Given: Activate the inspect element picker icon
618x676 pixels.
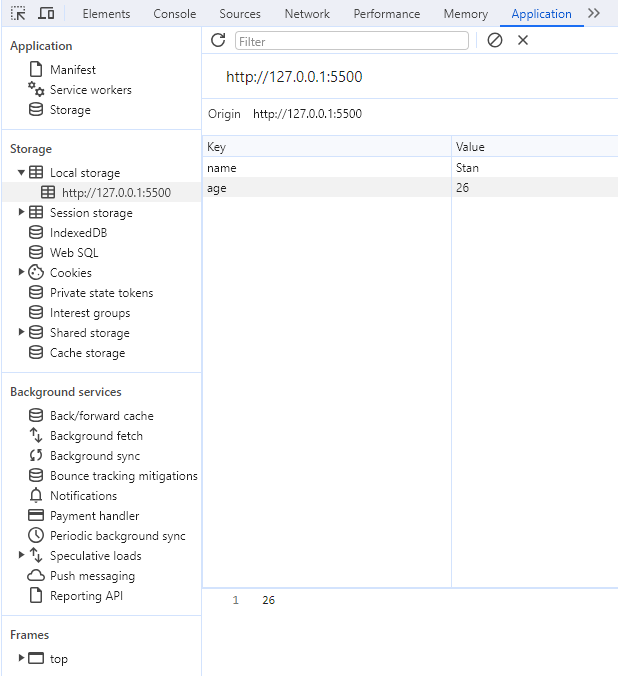Looking at the screenshot, I should tap(18, 13).
